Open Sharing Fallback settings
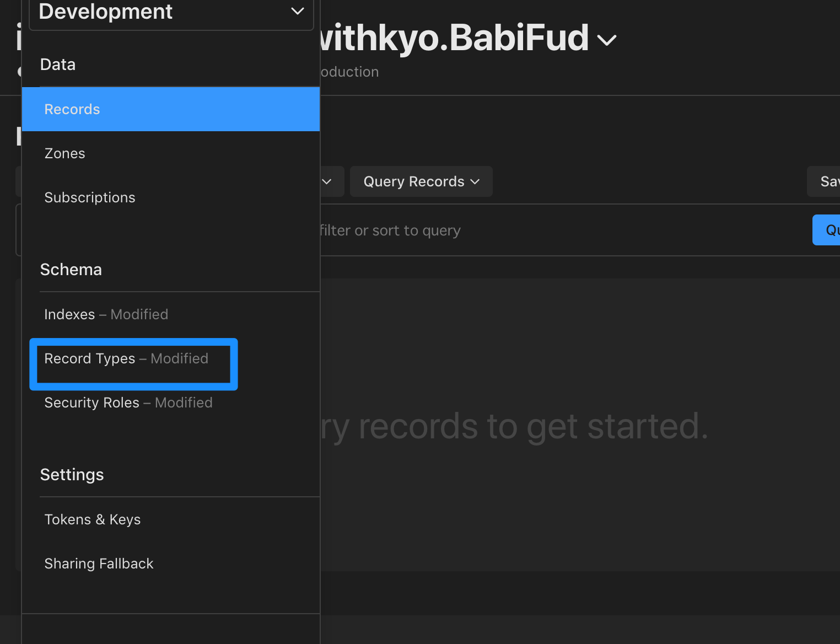Screen dimensions: 840x644 (x=99, y=563)
